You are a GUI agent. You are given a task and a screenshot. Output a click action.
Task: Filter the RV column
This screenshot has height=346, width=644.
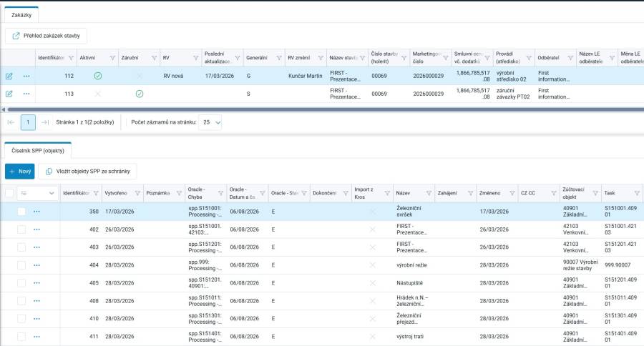pos(195,58)
